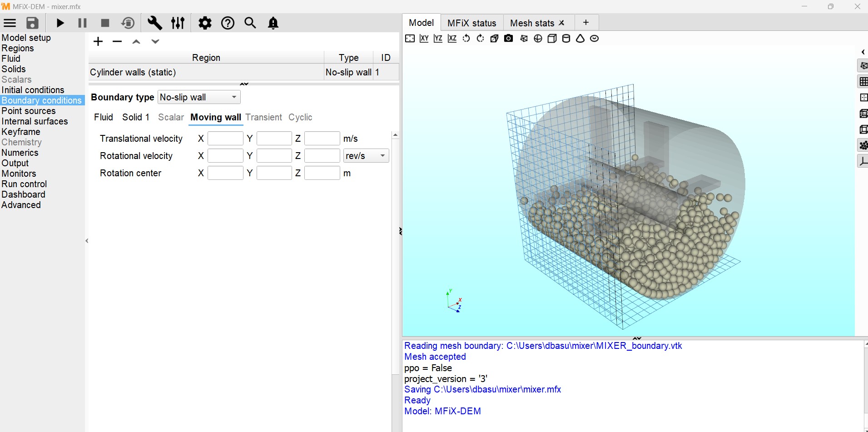Open search using the magnifier icon
The height and width of the screenshot is (432, 868).
pos(250,23)
